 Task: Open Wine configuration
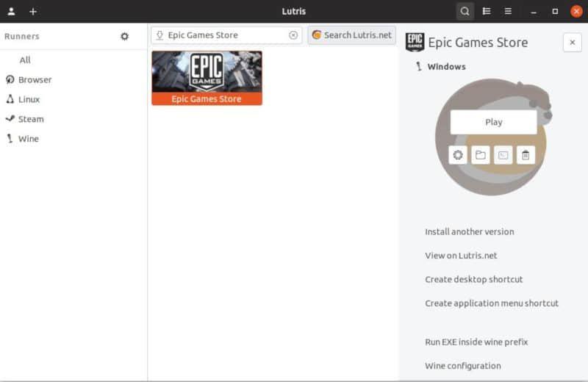coord(462,366)
